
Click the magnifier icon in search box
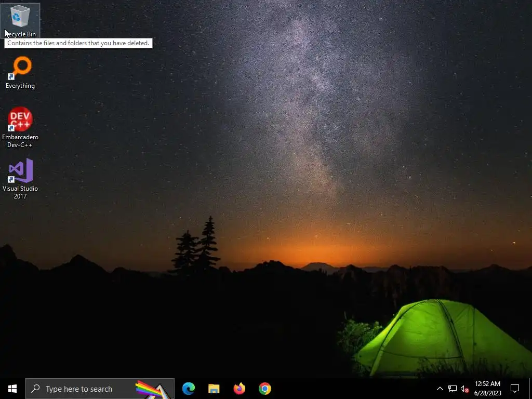click(35, 389)
